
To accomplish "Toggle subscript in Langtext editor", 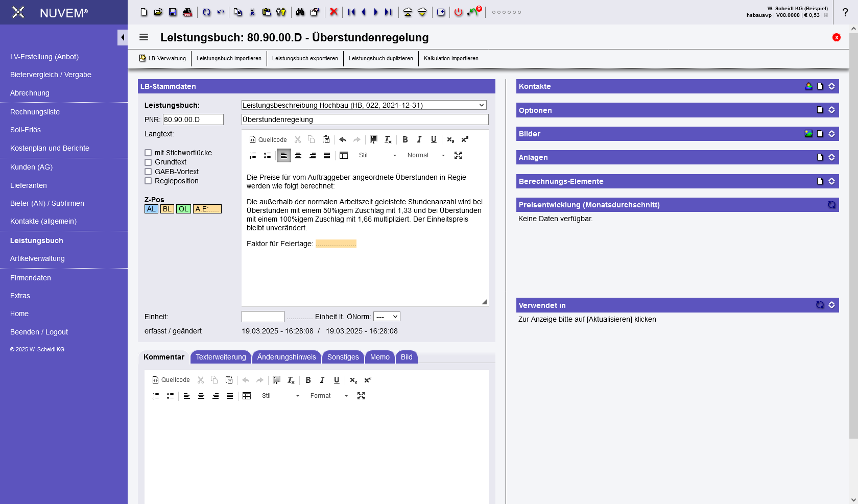I will click(450, 139).
